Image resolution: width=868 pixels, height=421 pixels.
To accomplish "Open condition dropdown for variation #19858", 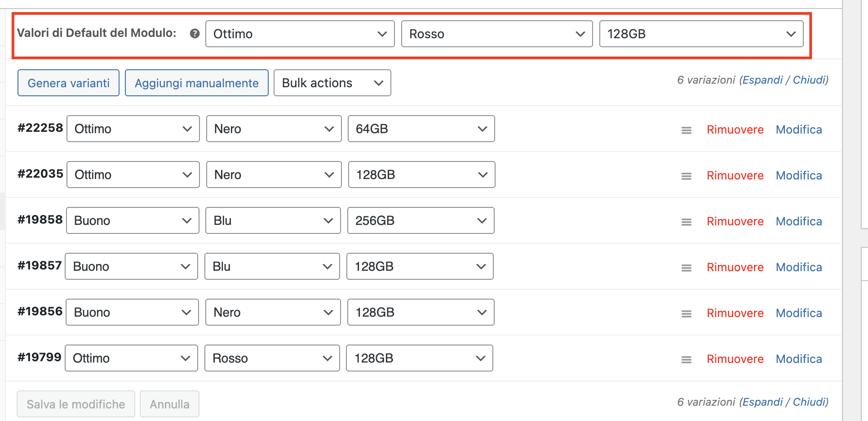I will (x=133, y=220).
